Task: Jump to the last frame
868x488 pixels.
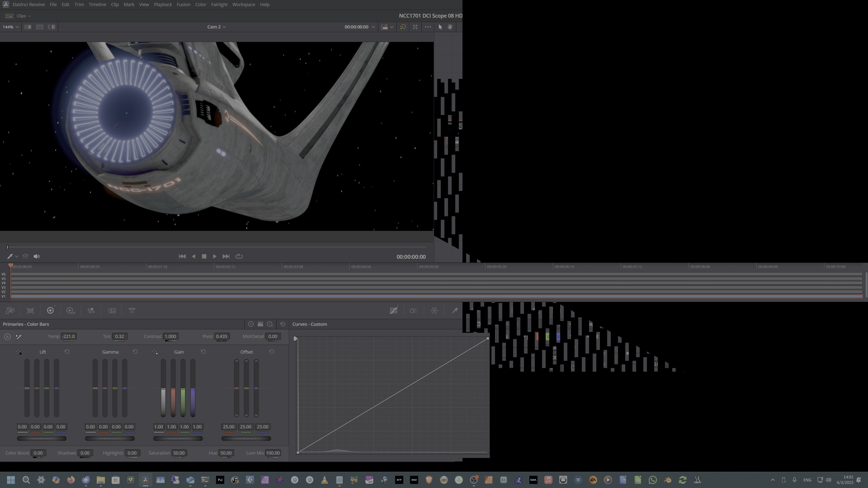Action: [x=226, y=256]
